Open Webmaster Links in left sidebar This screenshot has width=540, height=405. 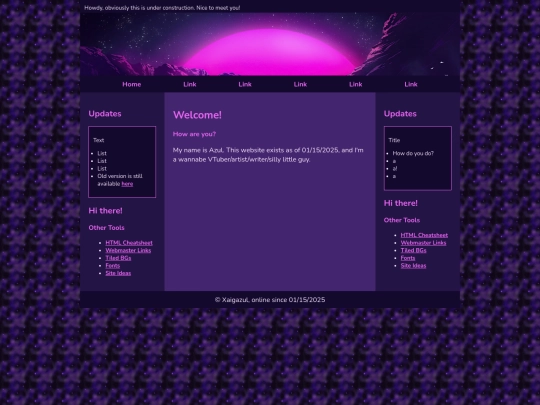tap(128, 250)
